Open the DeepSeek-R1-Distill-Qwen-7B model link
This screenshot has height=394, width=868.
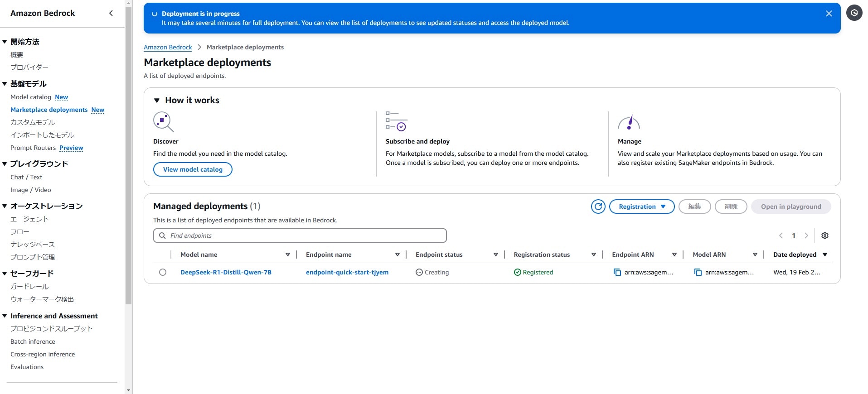point(226,272)
